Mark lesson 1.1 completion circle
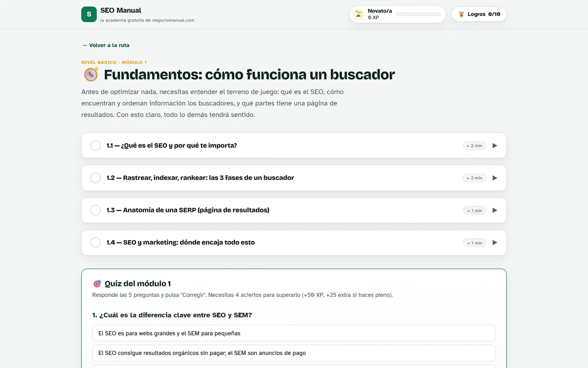 coord(96,146)
